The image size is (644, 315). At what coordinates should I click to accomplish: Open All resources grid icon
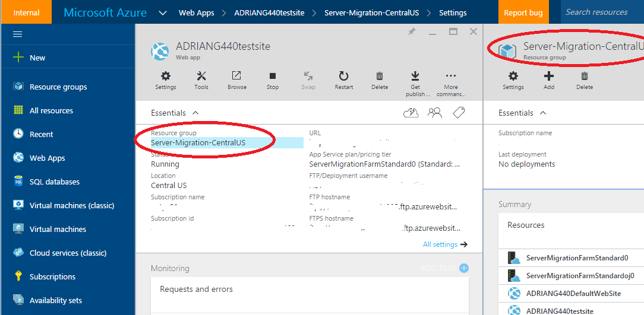click(18, 110)
